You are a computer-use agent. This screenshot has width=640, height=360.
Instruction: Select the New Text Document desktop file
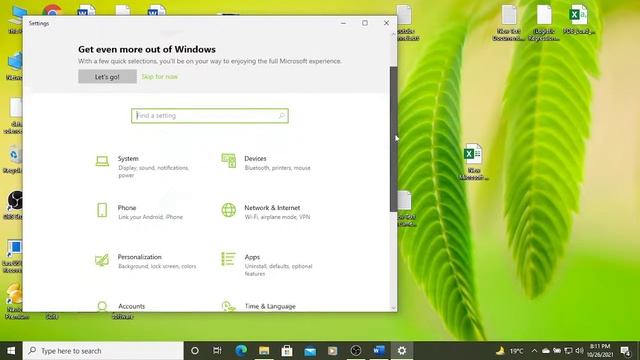509,22
